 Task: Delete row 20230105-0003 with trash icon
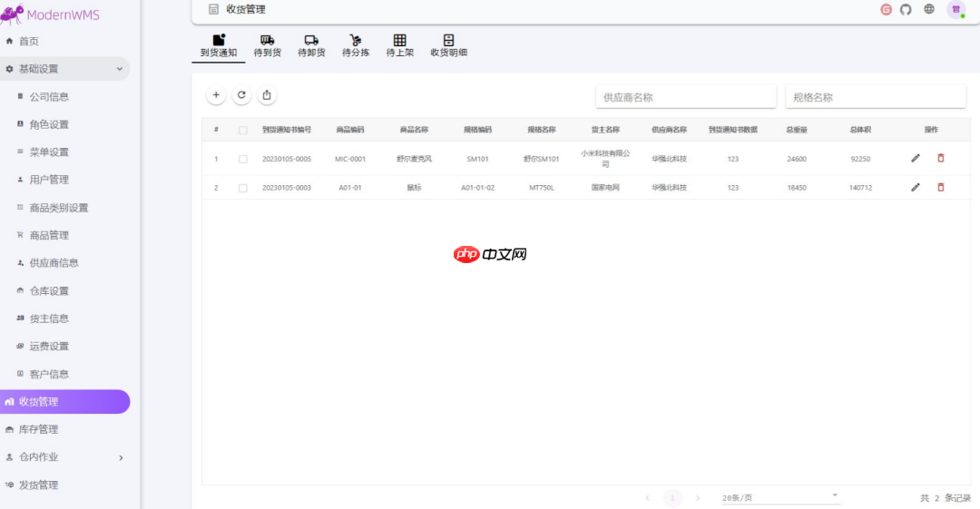pos(941,187)
